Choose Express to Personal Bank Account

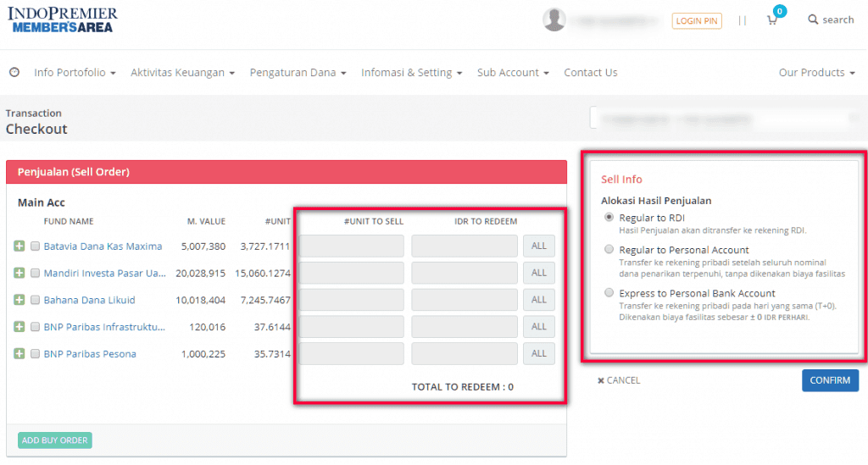click(x=609, y=293)
